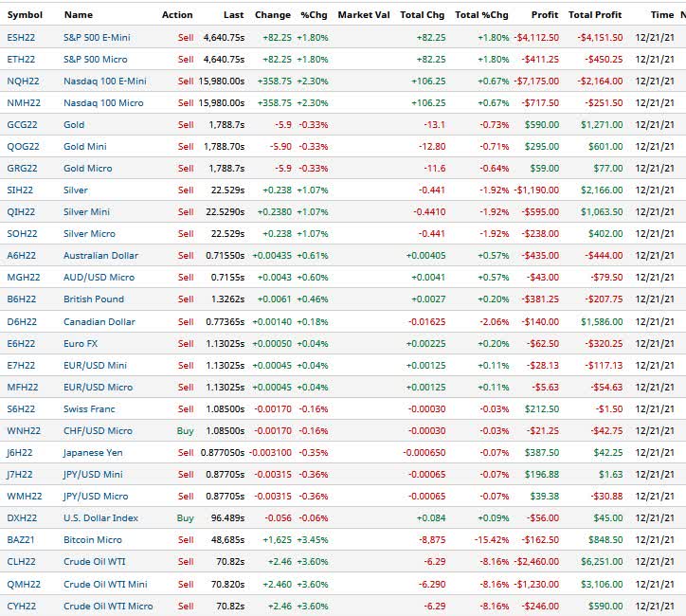Open the Swiss Franc name link
This screenshot has width=686, height=616.
pos(89,409)
